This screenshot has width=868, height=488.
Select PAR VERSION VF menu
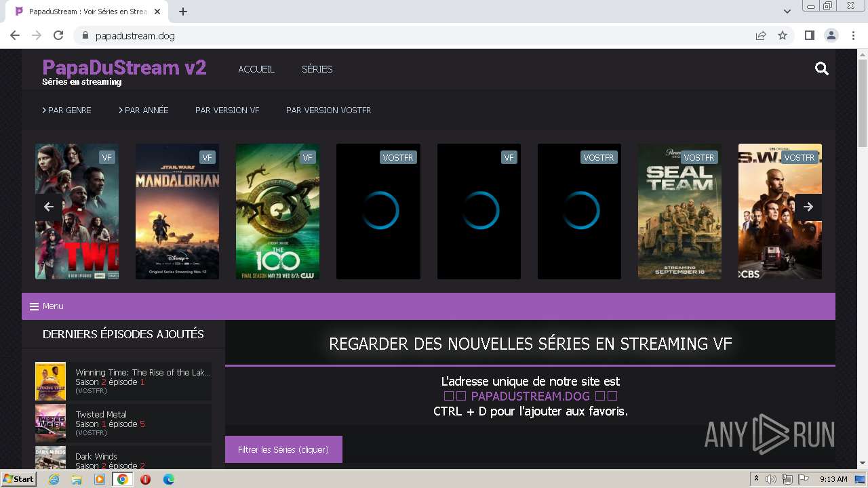pyautogui.click(x=227, y=110)
